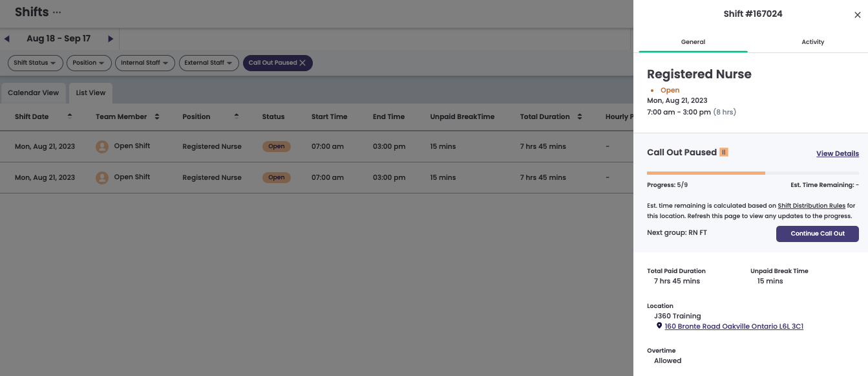Click the orange paused icon by Call Out Paused
This screenshot has height=376, width=868.
coord(724,153)
